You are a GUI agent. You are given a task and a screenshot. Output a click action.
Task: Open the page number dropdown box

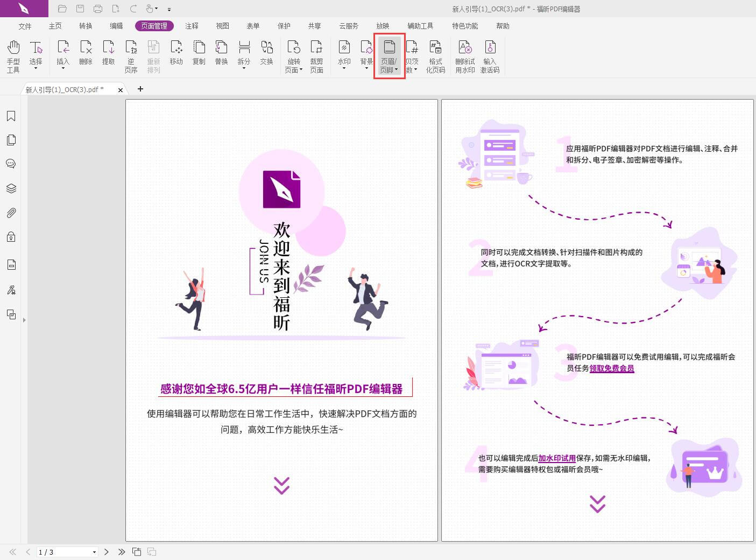94,552
